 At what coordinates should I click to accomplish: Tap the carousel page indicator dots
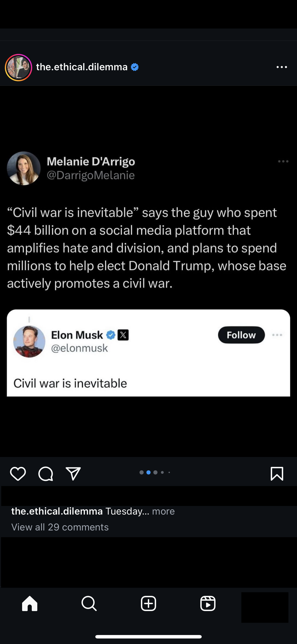point(155,472)
